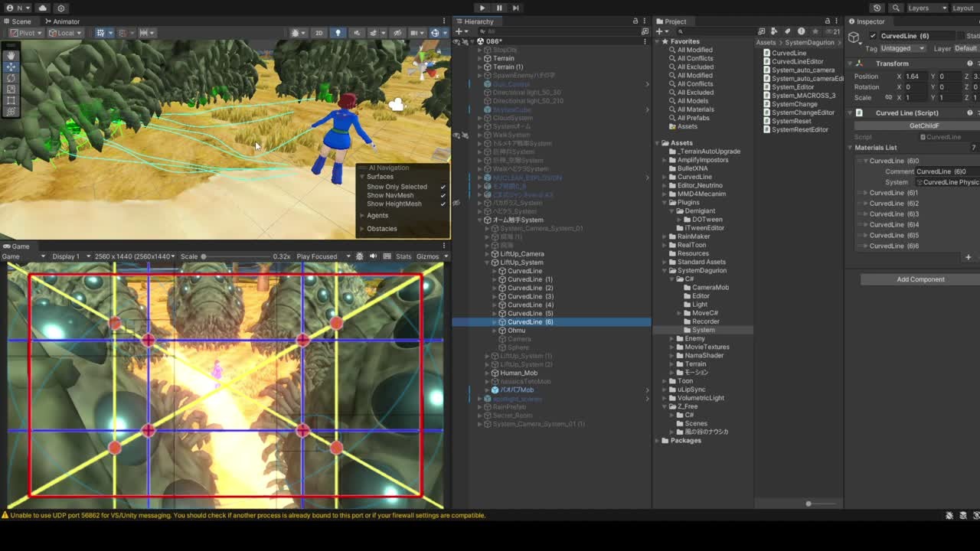Toggle the Show Only Selected option
980x551 pixels.
point(443,187)
